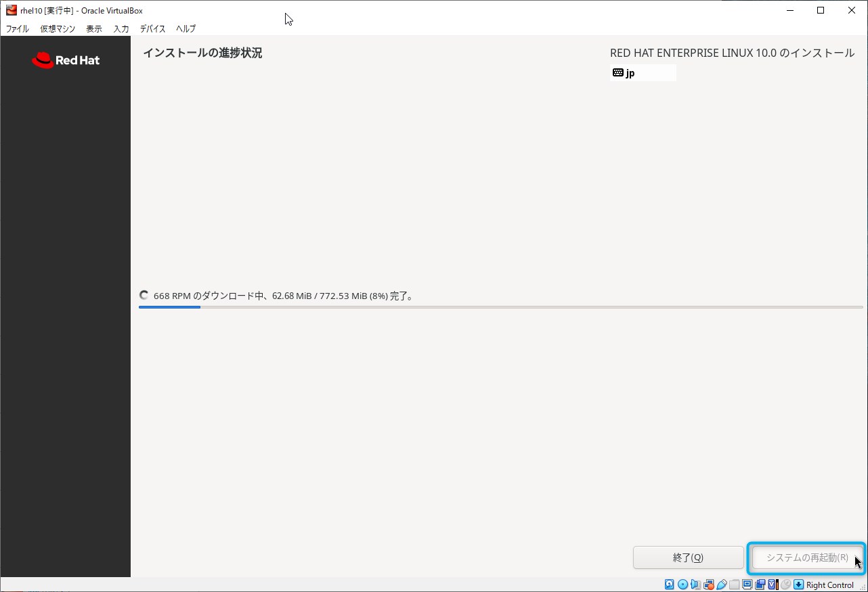868x592 pixels.
Task: Click the display settings status icon
Action: coord(747,585)
